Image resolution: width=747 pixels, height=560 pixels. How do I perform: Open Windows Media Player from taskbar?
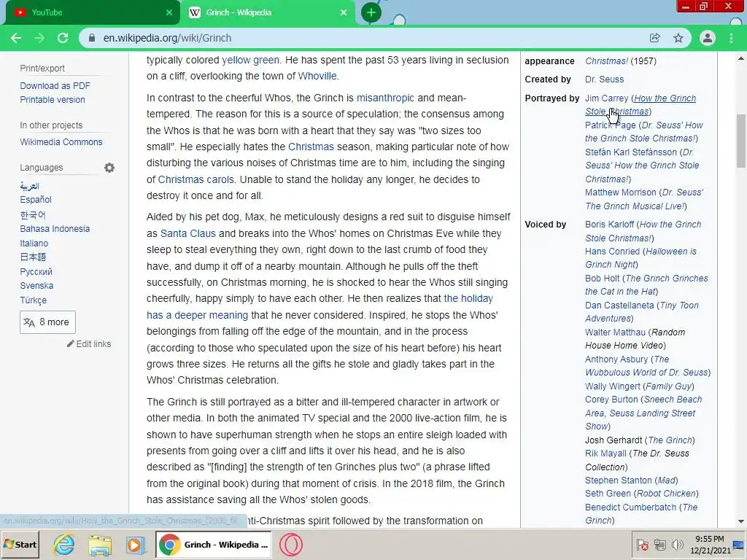(135, 545)
